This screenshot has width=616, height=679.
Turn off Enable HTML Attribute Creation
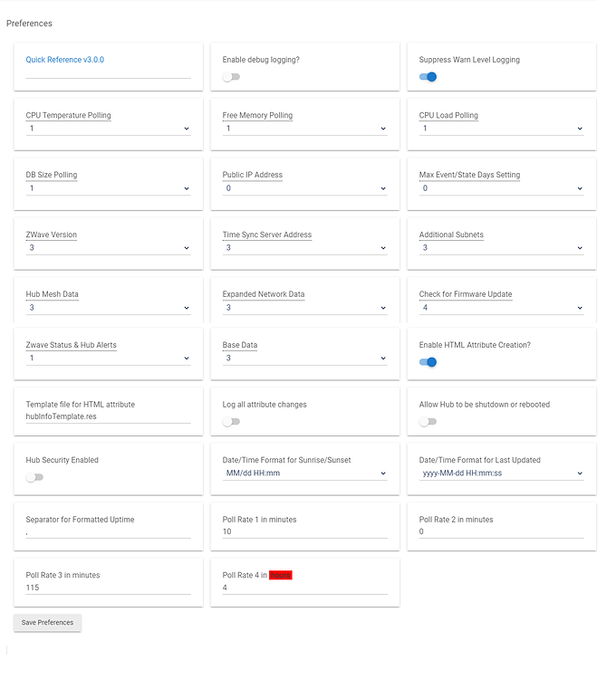tap(428, 362)
